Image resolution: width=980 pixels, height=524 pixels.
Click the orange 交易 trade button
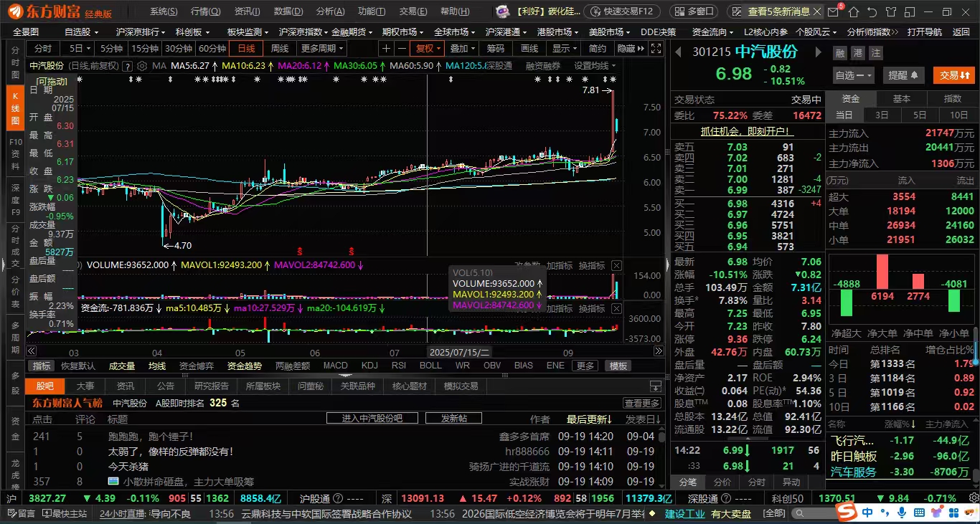[x=954, y=75]
